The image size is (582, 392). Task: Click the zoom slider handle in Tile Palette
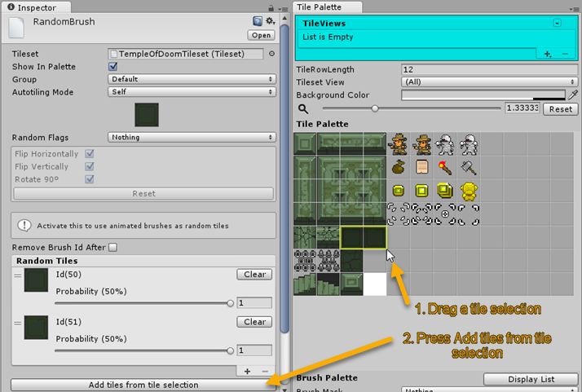(375, 108)
